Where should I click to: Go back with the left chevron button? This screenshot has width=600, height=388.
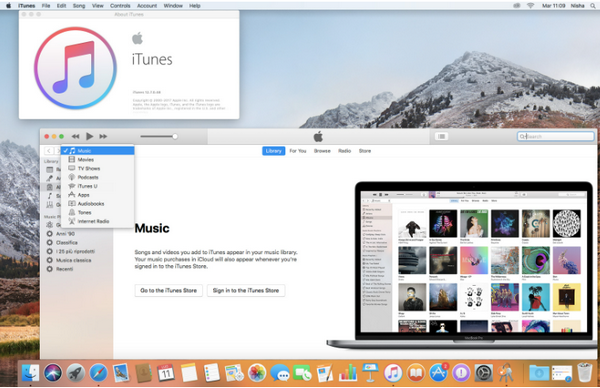[49, 151]
